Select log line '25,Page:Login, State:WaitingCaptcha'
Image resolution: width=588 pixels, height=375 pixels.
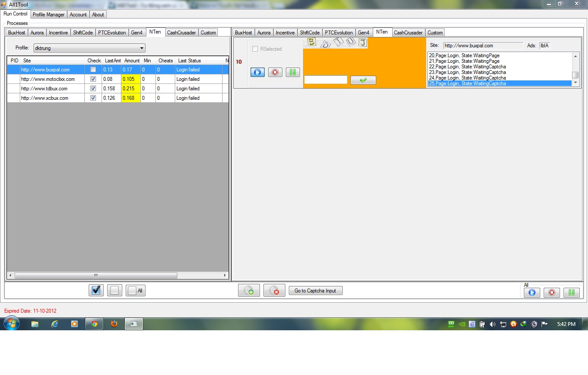[x=500, y=83]
